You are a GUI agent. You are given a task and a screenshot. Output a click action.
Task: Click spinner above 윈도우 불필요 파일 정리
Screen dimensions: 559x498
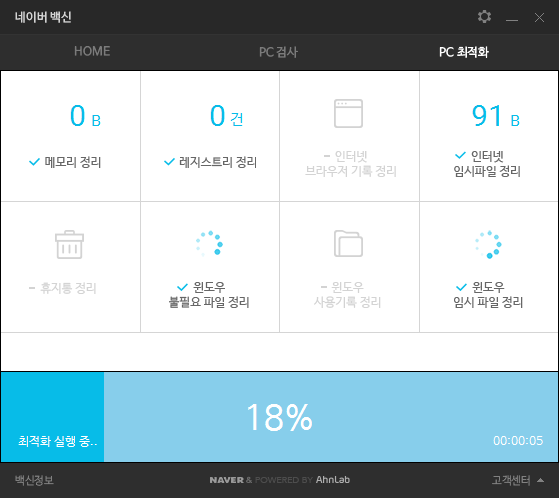point(209,243)
